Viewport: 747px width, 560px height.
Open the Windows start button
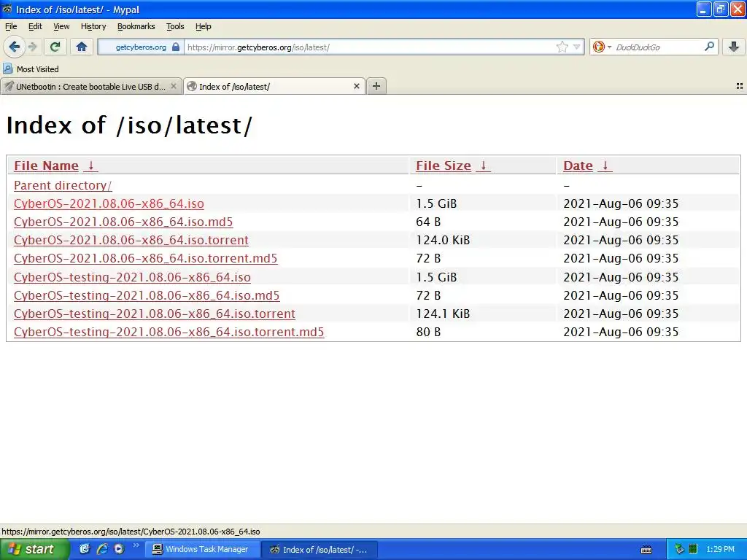pos(34,550)
